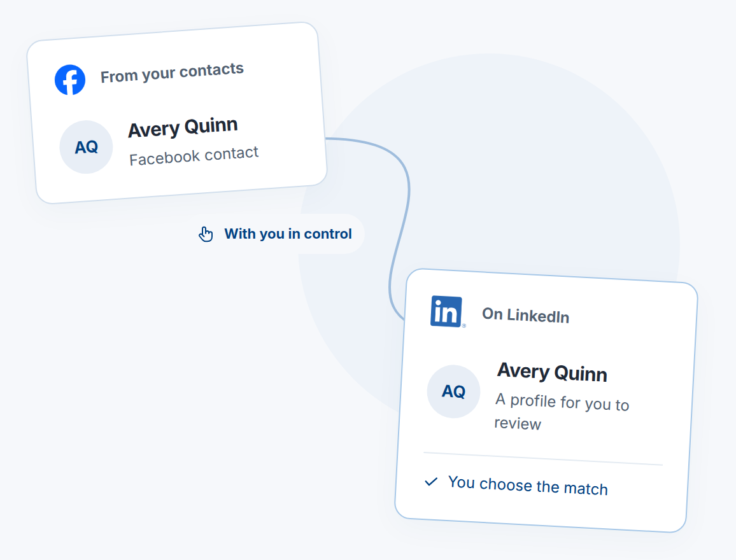Click the pointing hand icon

[206, 234]
